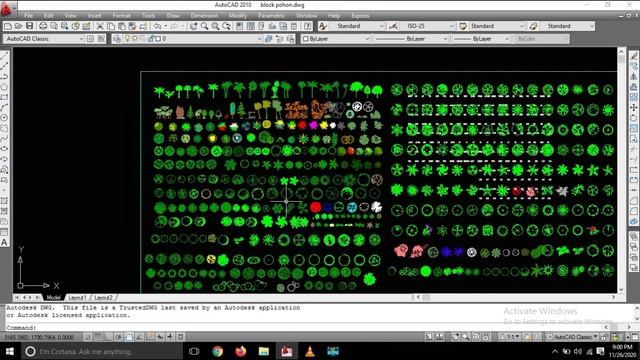Toggle Quick Properties in status bar

pyautogui.click(x=180, y=337)
